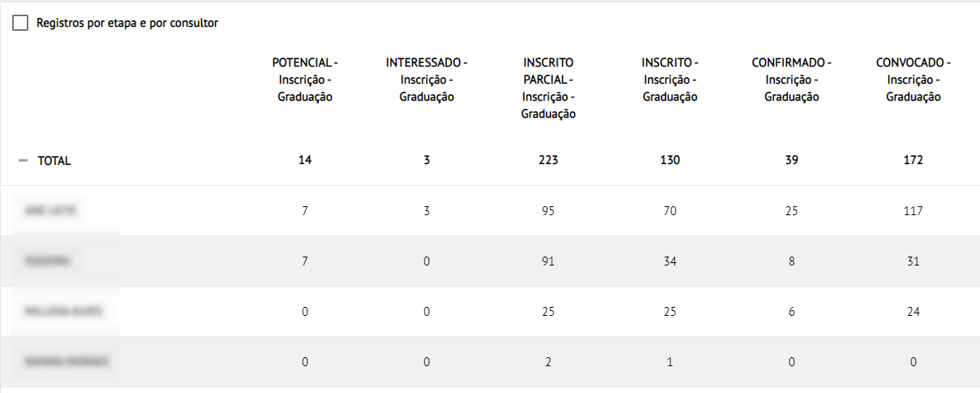Collapse the TOTAL row expander

24,161
